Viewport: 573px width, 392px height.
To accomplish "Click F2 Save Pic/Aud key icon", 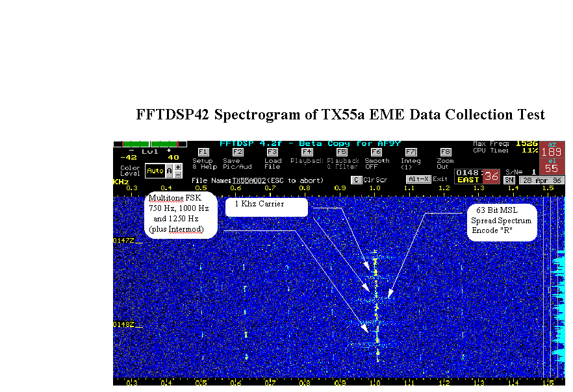I will coord(238,151).
